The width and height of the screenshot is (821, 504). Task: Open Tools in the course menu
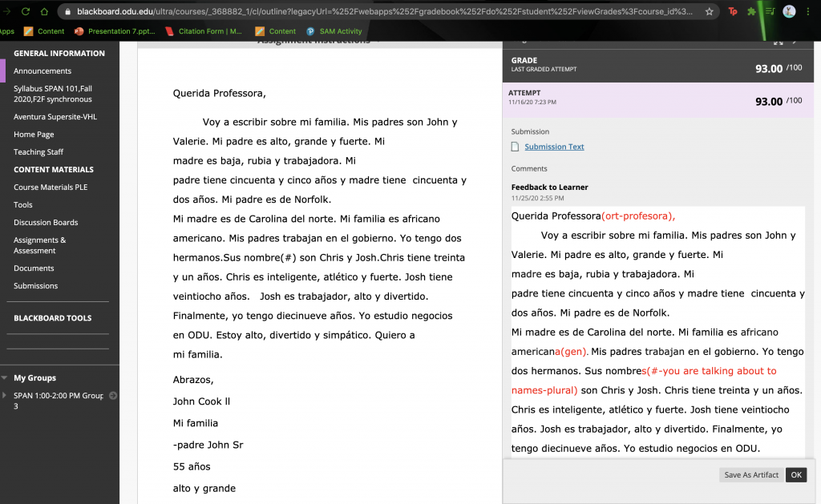click(x=23, y=205)
